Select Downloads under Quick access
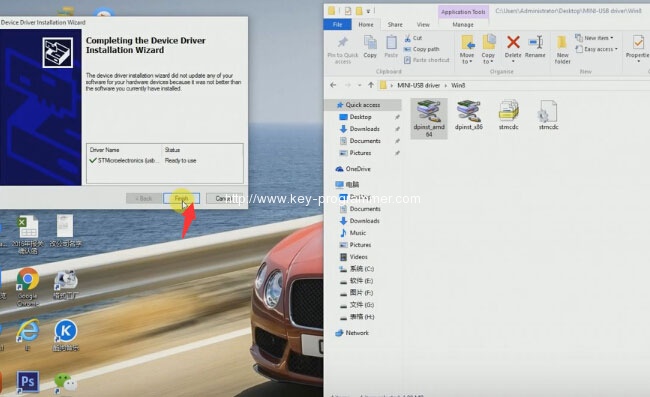The width and height of the screenshot is (650, 397). 364,129
